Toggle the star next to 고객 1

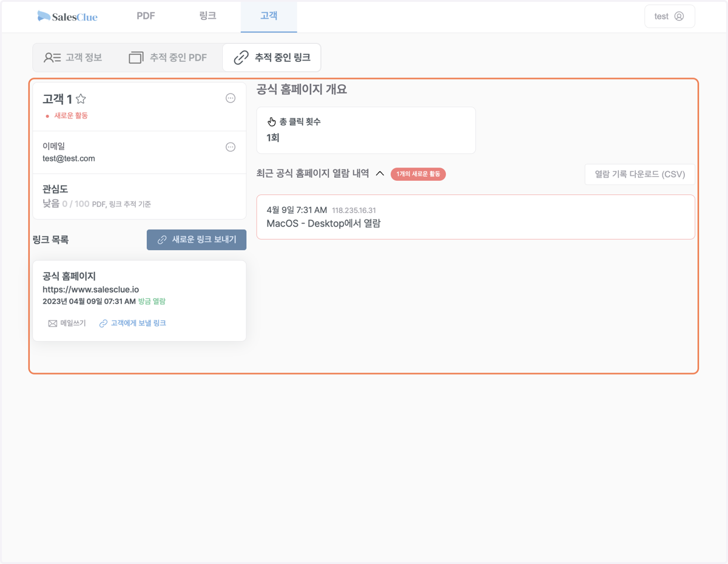(81, 99)
